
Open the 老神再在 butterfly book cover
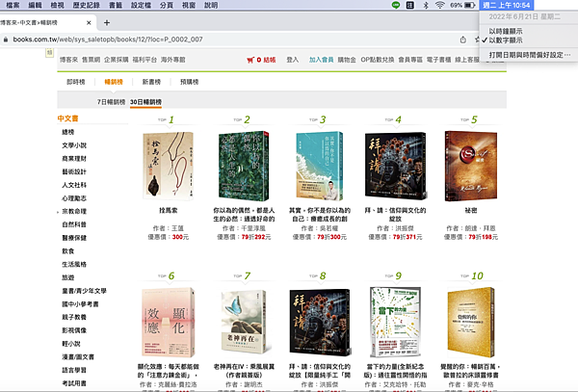[x=244, y=321]
